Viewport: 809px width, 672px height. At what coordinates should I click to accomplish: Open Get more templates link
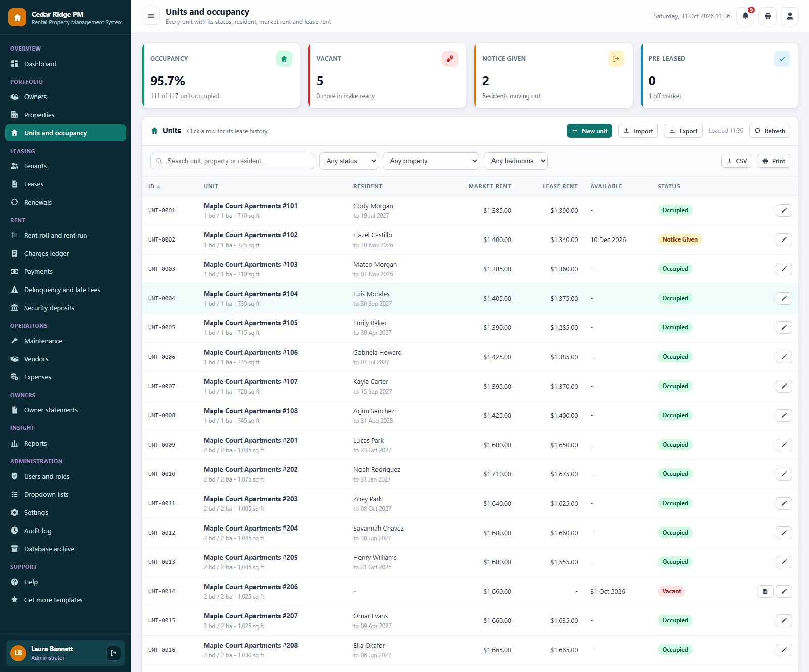[66, 600]
